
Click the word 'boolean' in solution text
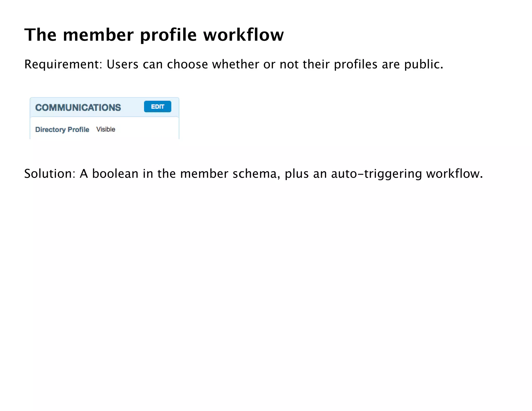[x=115, y=174]
